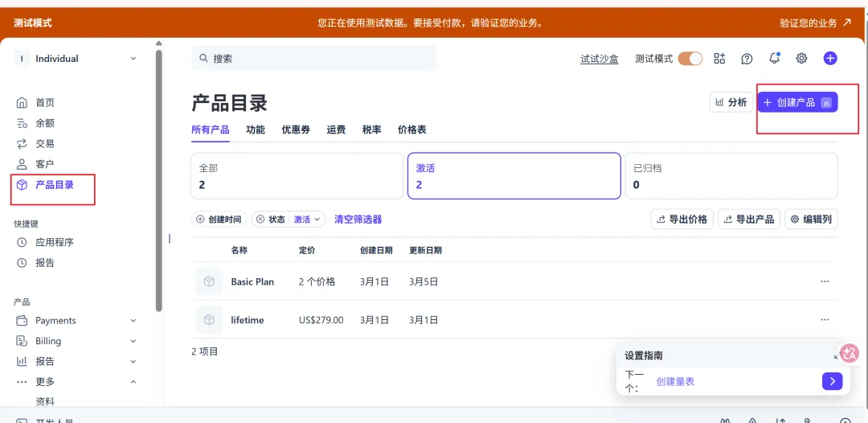Open the 状态 激活 filter dropdown
868x423 pixels.
(307, 220)
